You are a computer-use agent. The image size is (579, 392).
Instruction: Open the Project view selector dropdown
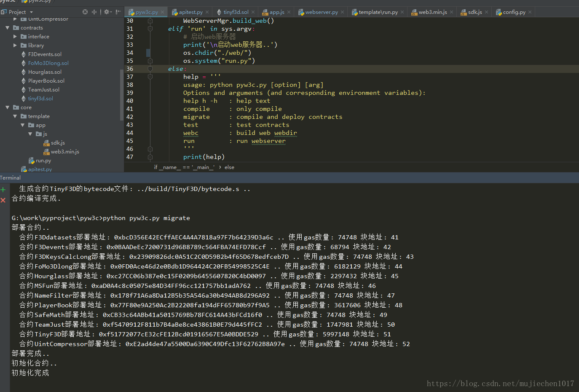tap(31, 12)
